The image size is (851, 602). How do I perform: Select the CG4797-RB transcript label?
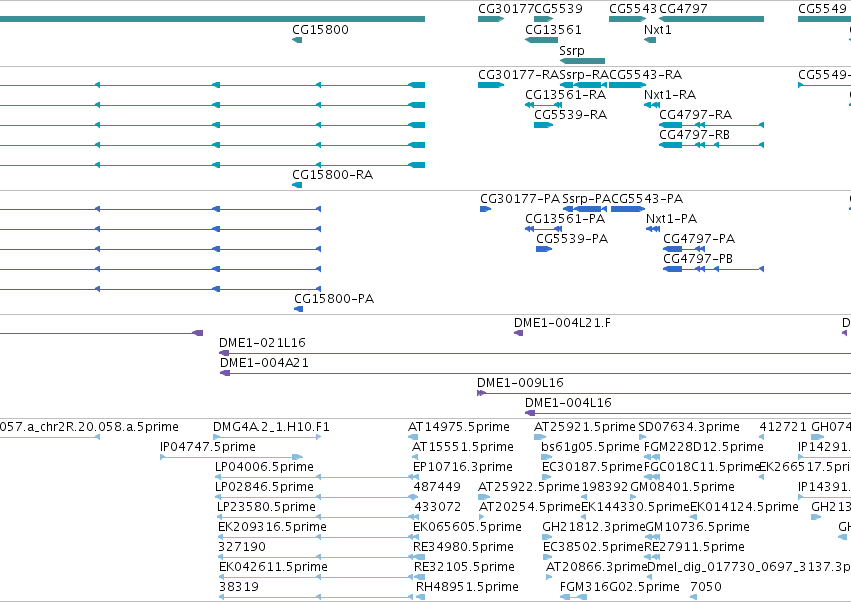(694, 135)
